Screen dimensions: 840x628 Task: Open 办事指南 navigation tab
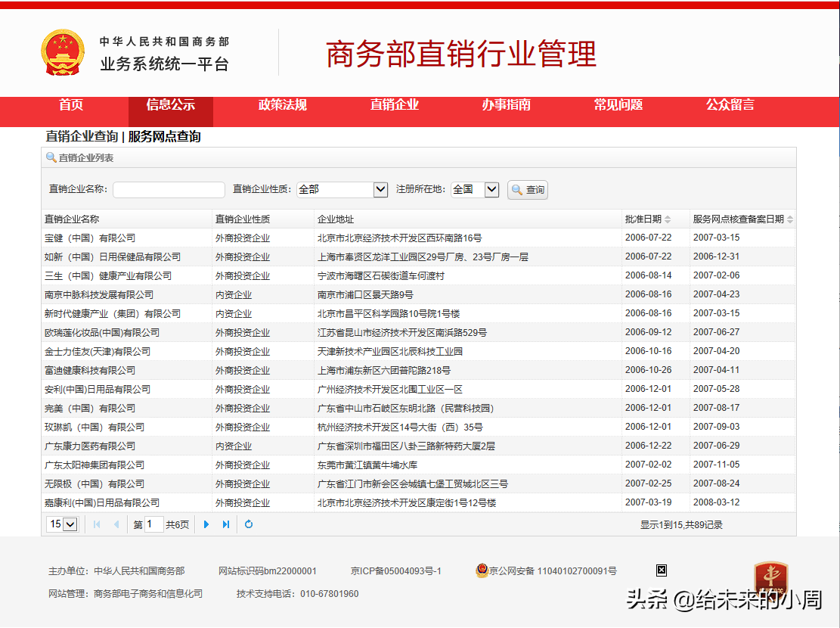click(507, 105)
